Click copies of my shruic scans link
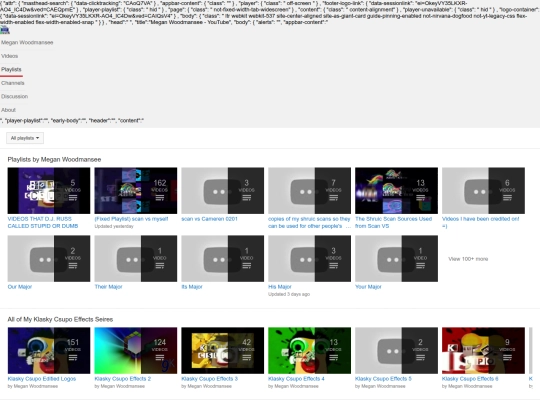540x405 pixels. click(x=309, y=222)
